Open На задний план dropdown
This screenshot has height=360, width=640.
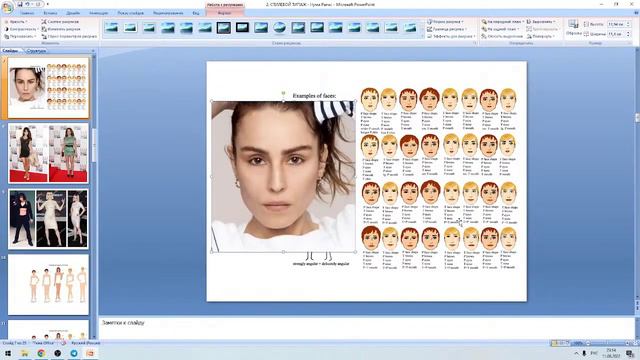tap(500, 29)
